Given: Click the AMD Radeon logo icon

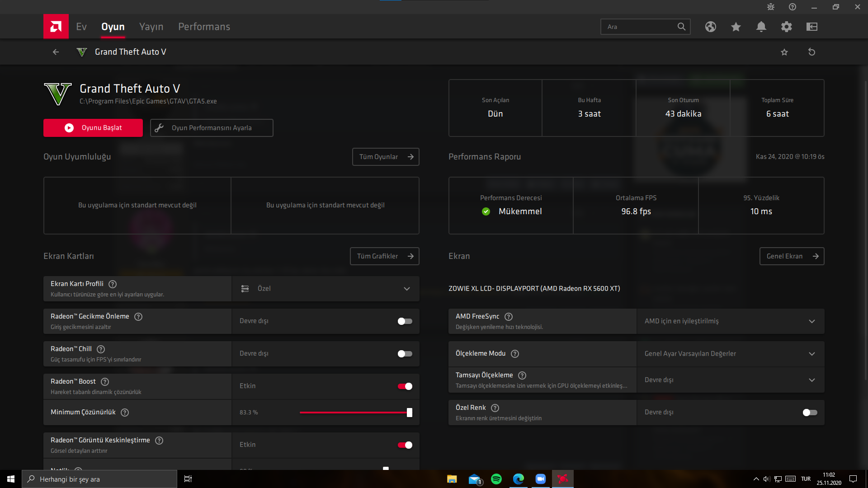Looking at the screenshot, I should (56, 27).
